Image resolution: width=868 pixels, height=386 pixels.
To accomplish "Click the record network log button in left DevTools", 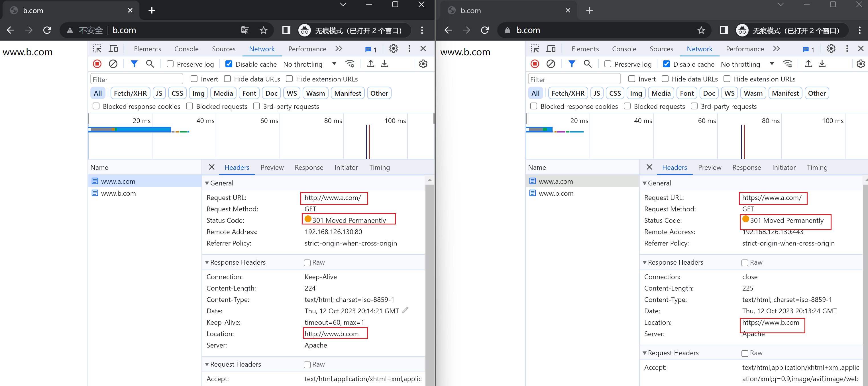I will coord(97,64).
